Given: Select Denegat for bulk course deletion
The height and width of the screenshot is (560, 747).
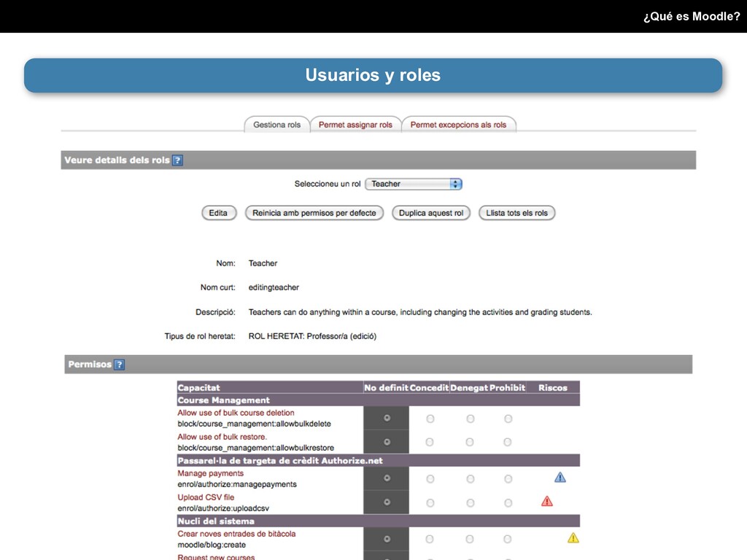Looking at the screenshot, I should [x=471, y=419].
